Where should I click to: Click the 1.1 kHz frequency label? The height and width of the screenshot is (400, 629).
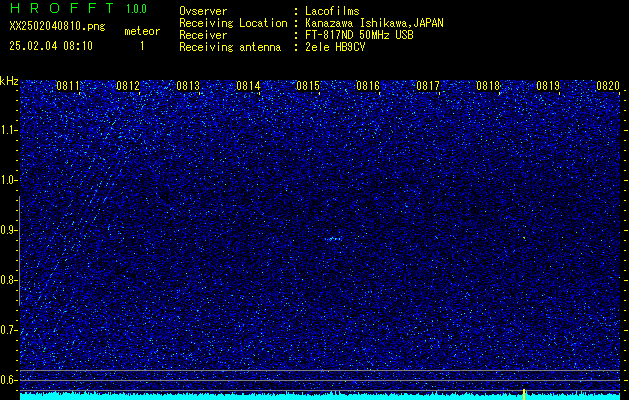click(9, 130)
